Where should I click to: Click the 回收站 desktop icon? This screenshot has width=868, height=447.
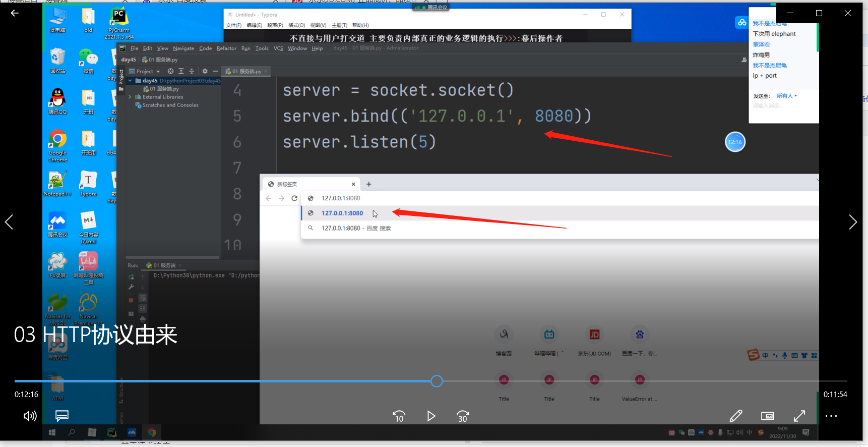(57, 61)
